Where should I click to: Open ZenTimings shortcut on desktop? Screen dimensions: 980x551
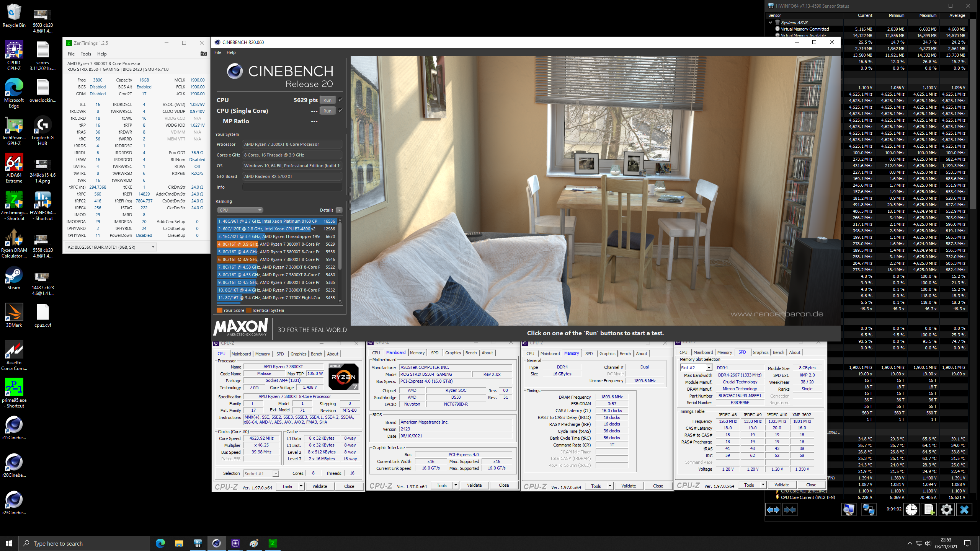(x=14, y=205)
